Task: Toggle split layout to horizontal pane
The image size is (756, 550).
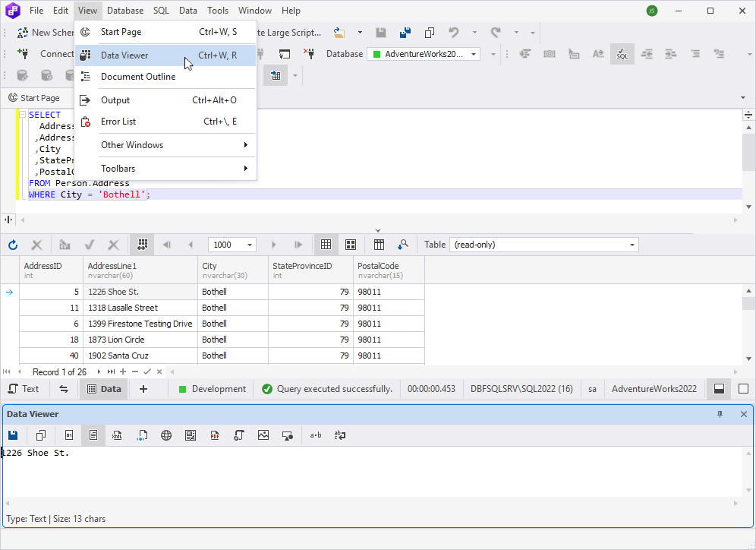Action: pos(719,389)
